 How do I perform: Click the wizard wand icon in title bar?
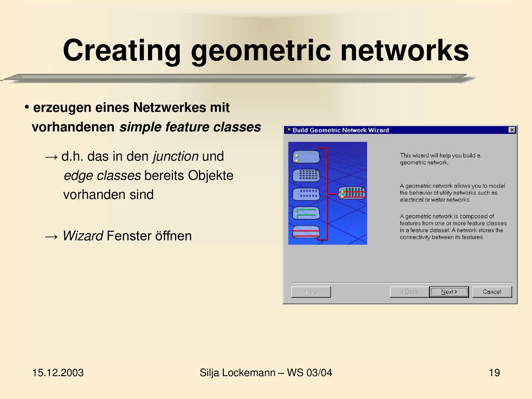288,130
